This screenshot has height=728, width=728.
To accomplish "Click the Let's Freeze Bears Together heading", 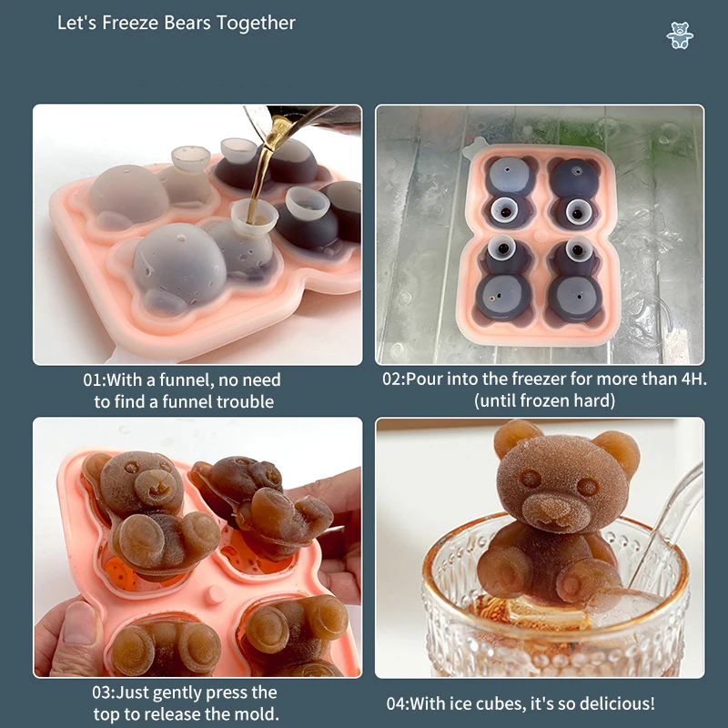I will click(176, 23).
